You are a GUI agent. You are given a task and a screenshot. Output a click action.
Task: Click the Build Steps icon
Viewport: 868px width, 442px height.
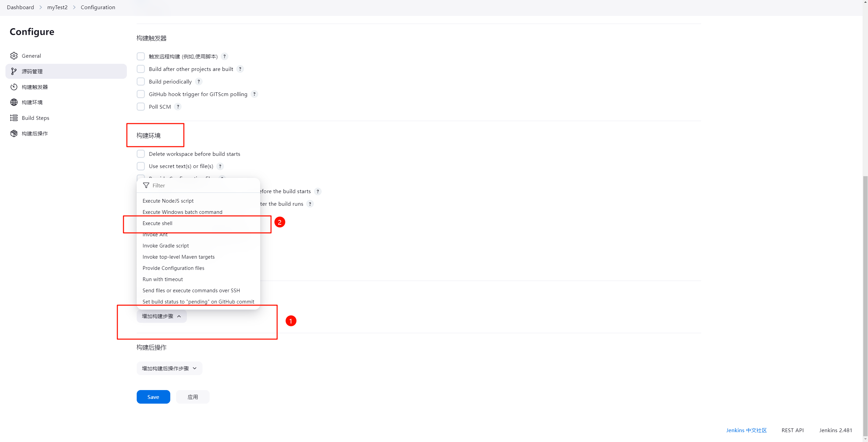click(14, 118)
